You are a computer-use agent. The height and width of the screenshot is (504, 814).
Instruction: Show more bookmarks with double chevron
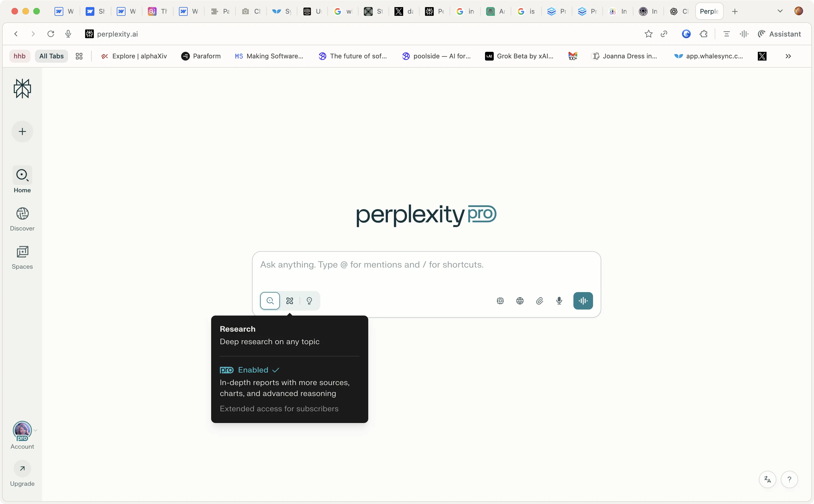click(788, 56)
